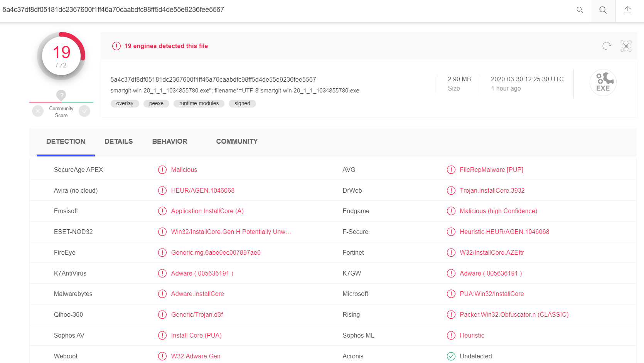Click the warning icon for Packer.Win32.Obfuscator.n
Image resolution: width=644 pixels, height=363 pixels.
[451, 314]
